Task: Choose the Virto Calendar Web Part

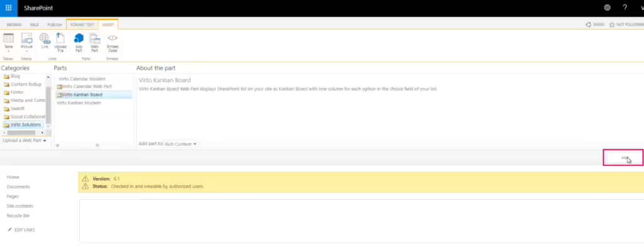Action: [x=84, y=86]
